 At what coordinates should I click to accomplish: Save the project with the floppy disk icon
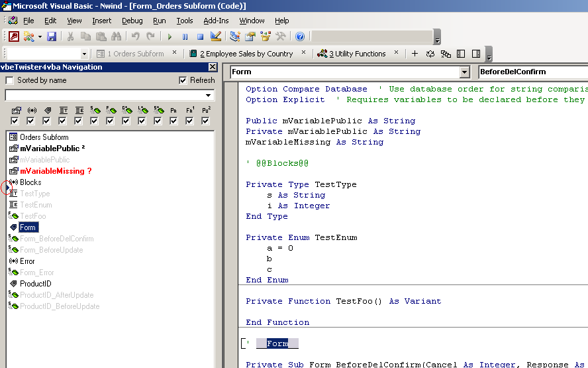point(52,36)
